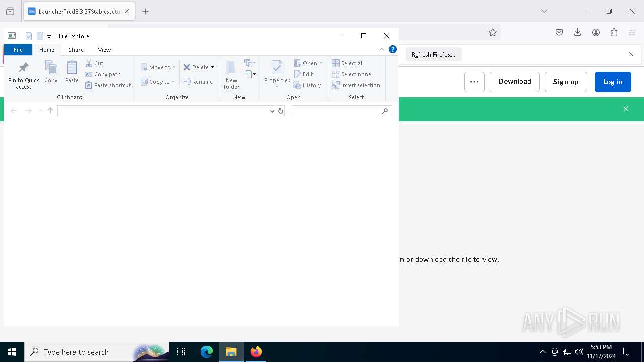Click the Explorer help question mark icon
The image size is (644, 362).
click(393, 49)
